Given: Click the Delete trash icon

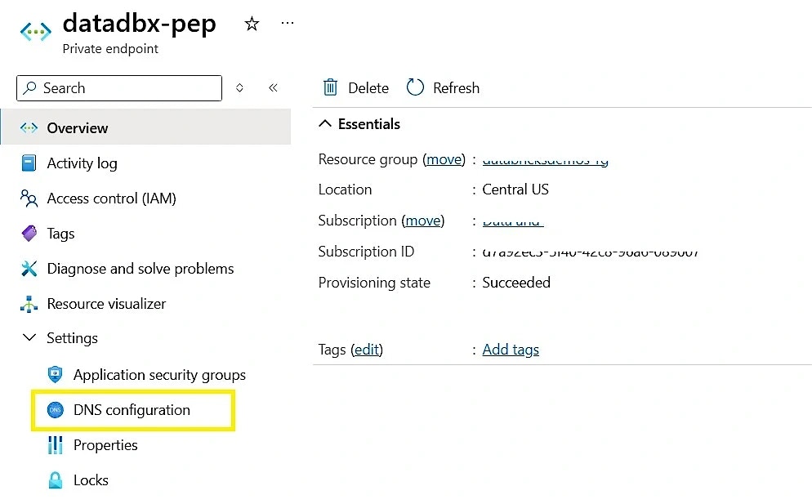Looking at the screenshot, I should click(x=330, y=87).
